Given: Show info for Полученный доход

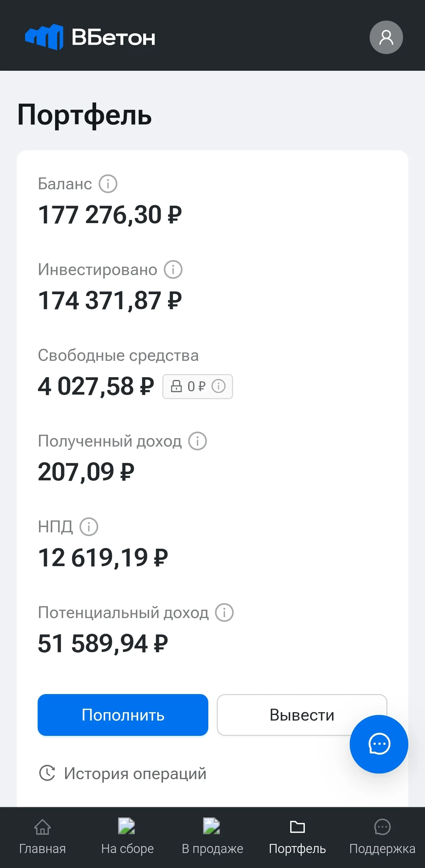Looking at the screenshot, I should coord(198,441).
